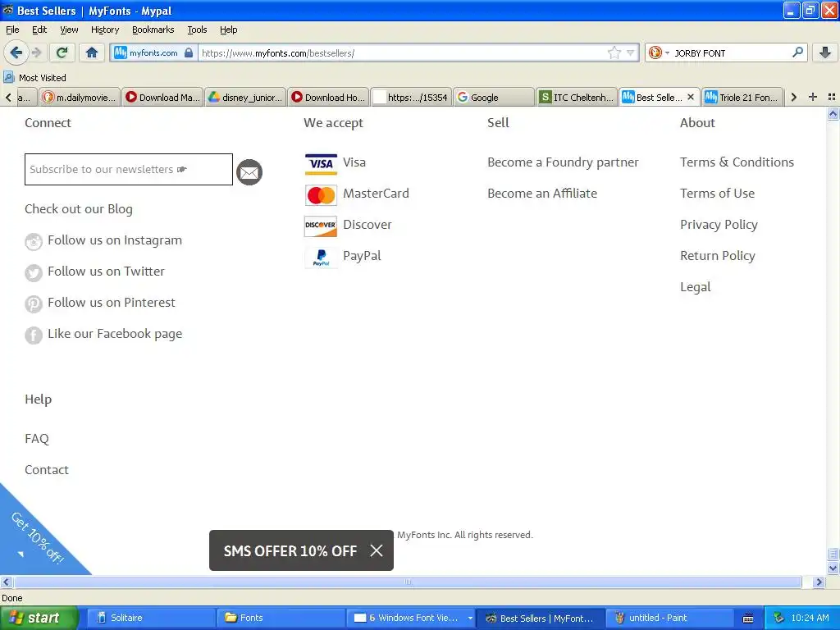Click the vertical scrollbar down arrow
This screenshot has width=840, height=630.
pyautogui.click(x=833, y=568)
